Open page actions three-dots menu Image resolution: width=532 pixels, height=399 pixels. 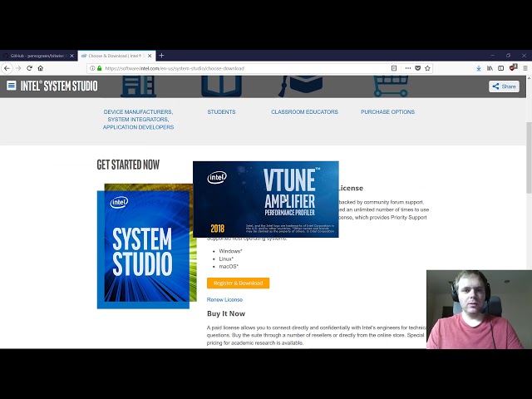tap(408, 68)
